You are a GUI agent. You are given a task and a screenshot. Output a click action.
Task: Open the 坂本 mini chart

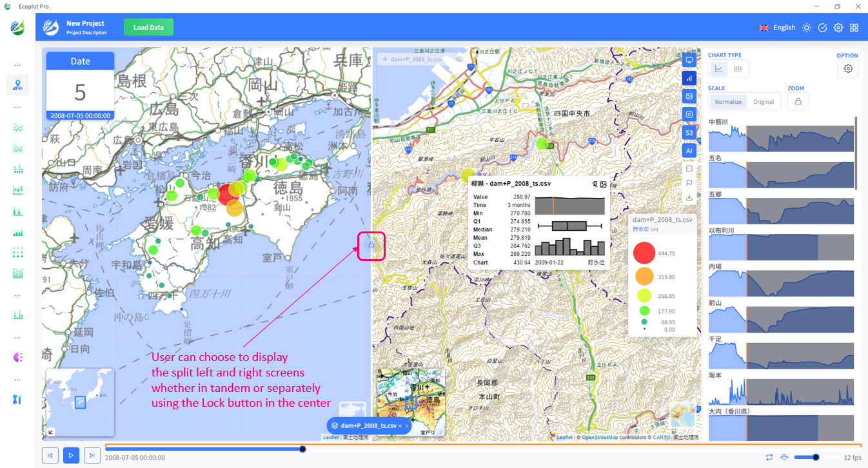coord(781,391)
